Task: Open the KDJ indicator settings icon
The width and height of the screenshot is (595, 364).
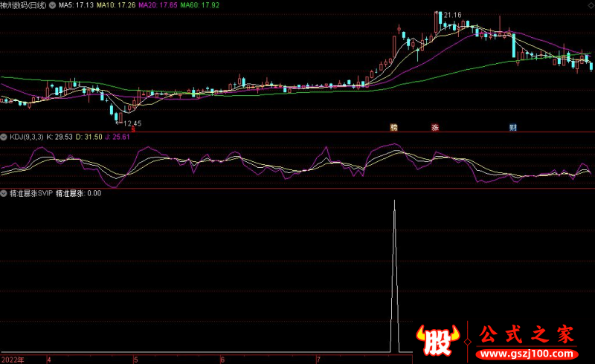Action: [x=4, y=137]
